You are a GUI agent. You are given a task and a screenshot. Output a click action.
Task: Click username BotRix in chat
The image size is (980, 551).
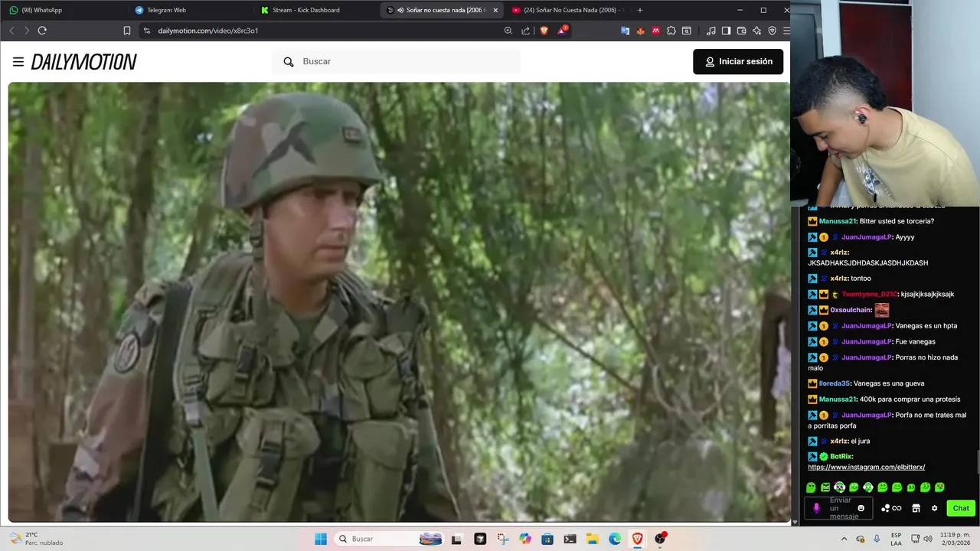tap(840, 457)
